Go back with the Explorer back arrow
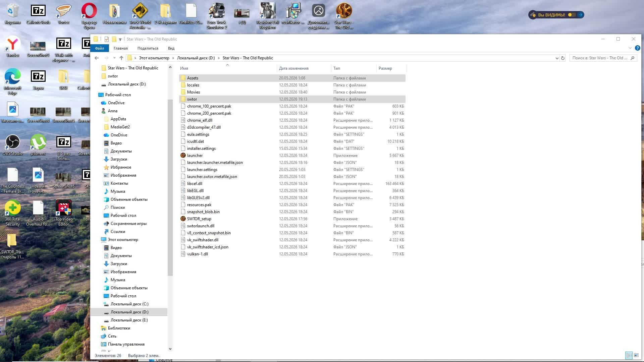The image size is (644, 362). [x=97, y=58]
